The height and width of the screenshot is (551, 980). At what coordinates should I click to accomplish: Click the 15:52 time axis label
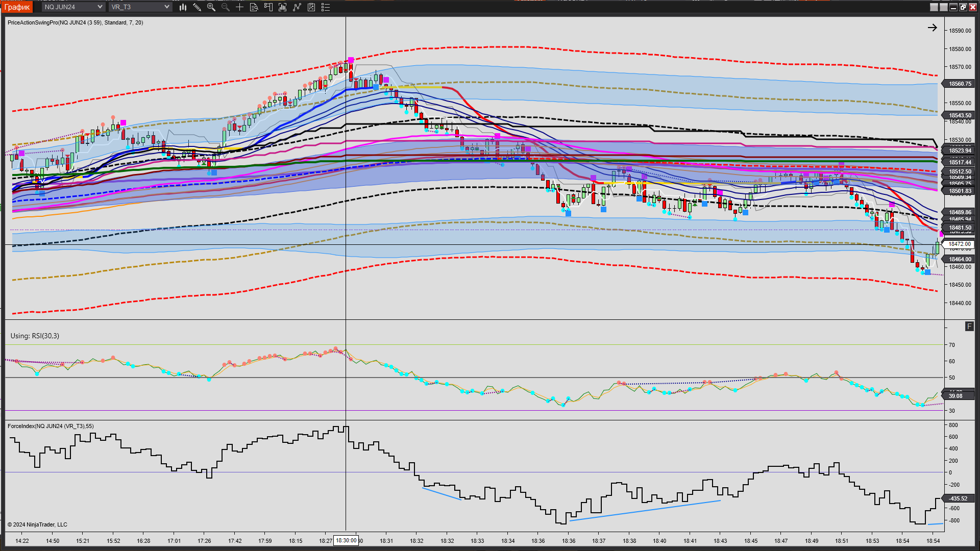(113, 541)
